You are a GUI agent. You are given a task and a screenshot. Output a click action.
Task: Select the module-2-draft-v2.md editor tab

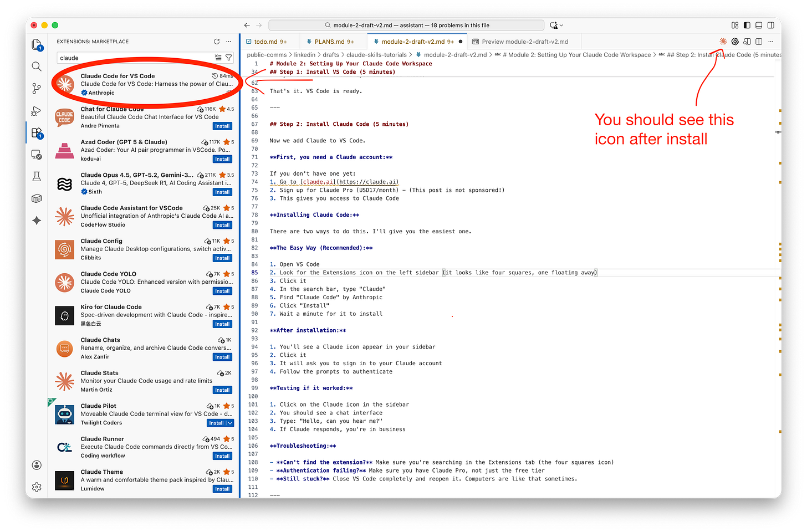(417, 42)
